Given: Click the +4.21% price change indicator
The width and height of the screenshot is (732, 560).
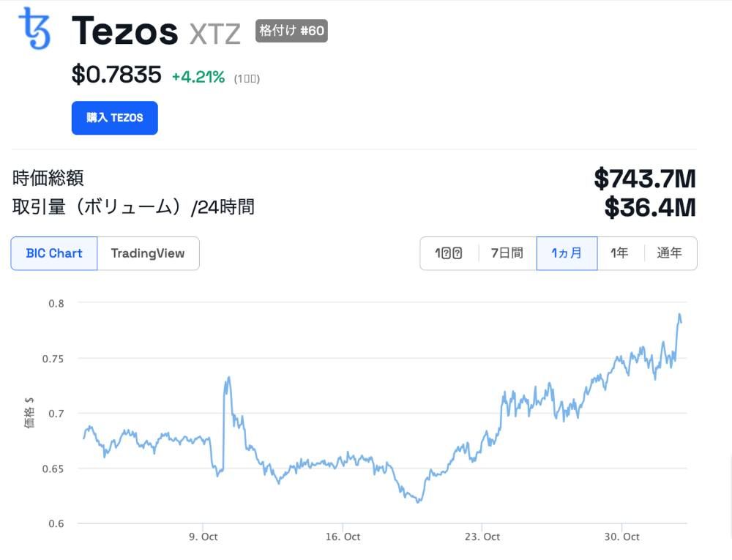Looking at the screenshot, I should pos(198,76).
